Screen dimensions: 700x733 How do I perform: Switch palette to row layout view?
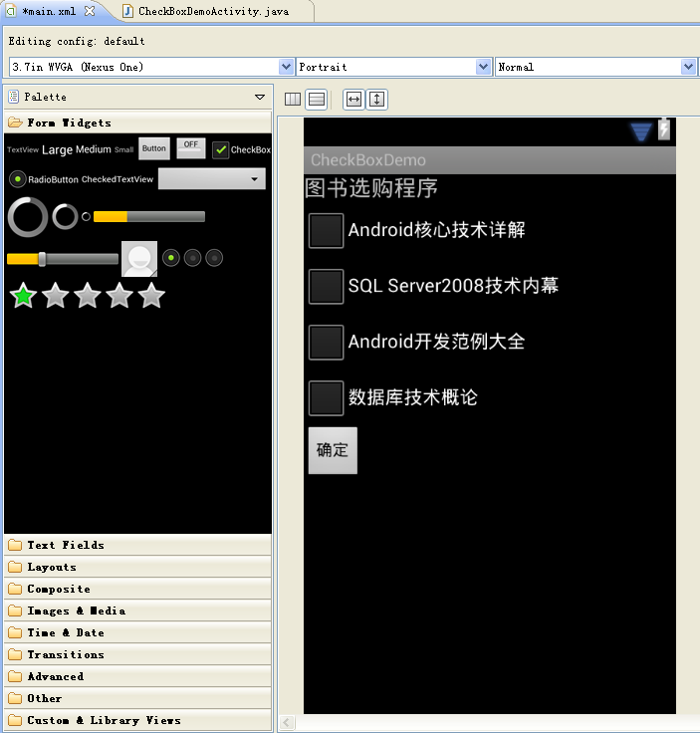pyautogui.click(x=317, y=100)
